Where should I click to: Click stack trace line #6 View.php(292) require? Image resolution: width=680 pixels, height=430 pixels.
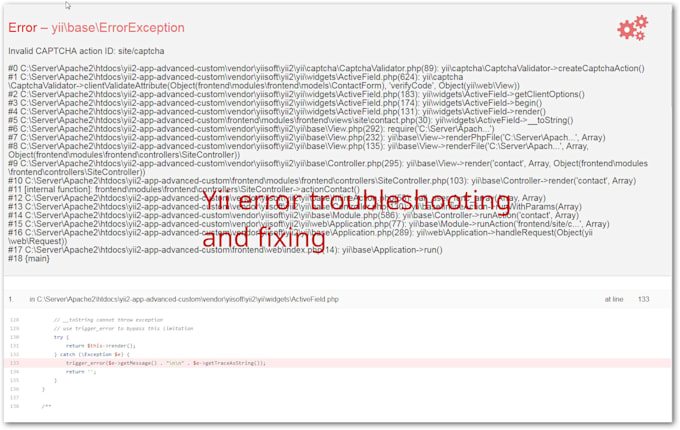pos(251,129)
